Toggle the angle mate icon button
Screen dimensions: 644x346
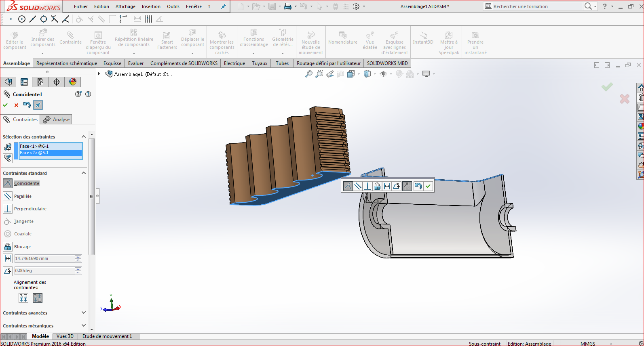point(8,271)
